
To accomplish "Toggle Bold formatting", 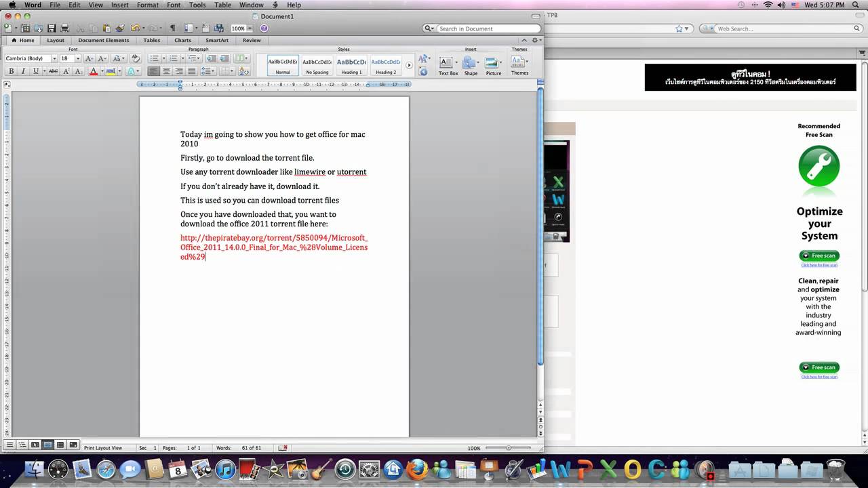I will (11, 71).
